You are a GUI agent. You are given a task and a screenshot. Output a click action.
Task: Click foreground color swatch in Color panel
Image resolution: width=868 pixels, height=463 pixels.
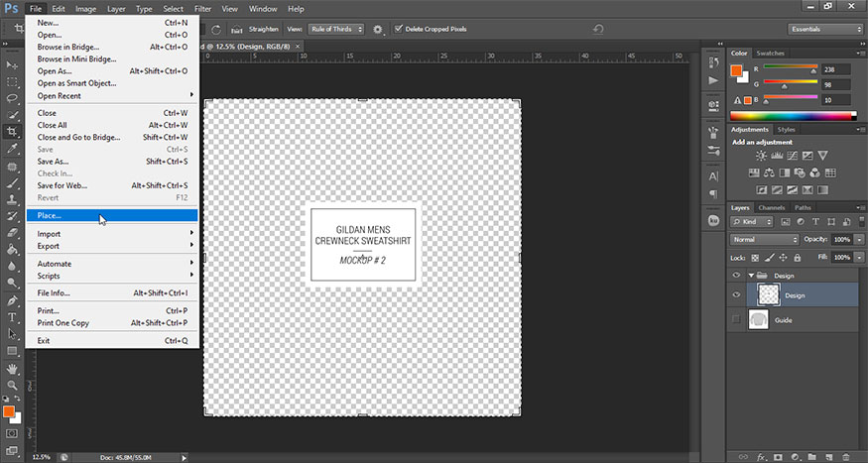coord(736,70)
